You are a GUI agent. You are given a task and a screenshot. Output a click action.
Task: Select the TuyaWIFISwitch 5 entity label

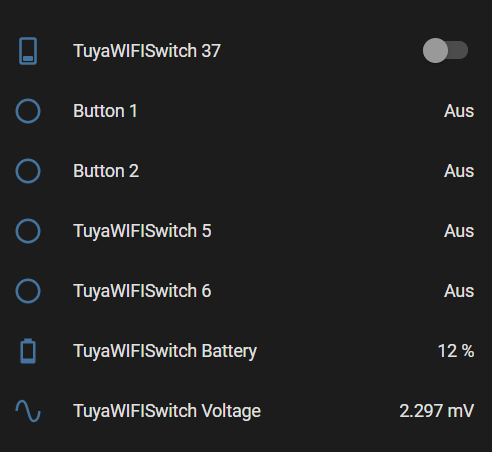tap(142, 231)
